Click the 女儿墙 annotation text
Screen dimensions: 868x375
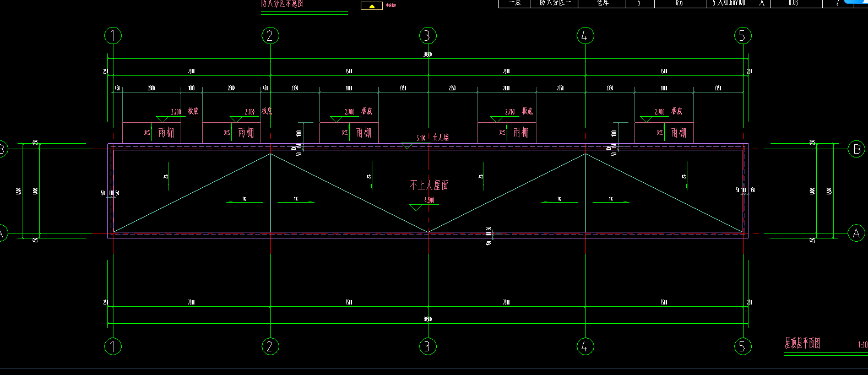[x=441, y=137]
